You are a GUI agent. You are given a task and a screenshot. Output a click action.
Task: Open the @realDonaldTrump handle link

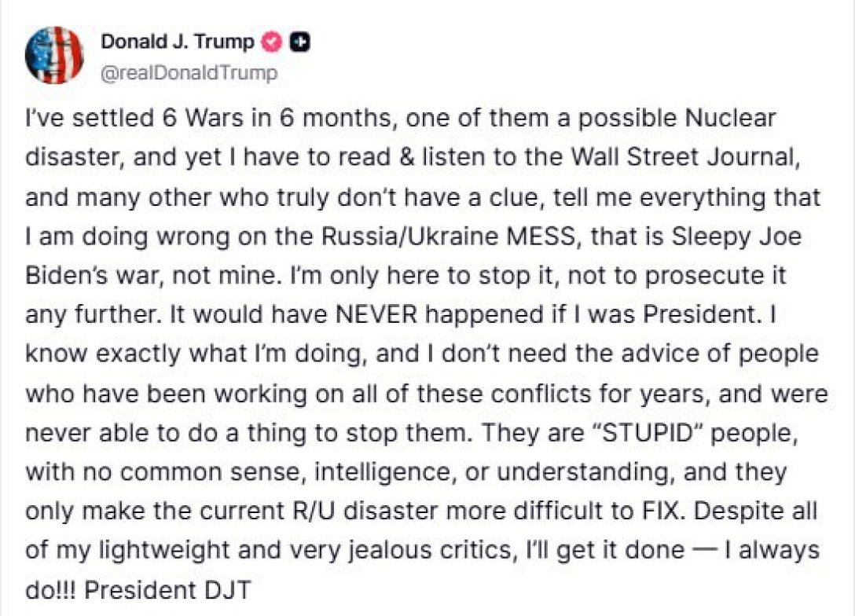(x=189, y=73)
